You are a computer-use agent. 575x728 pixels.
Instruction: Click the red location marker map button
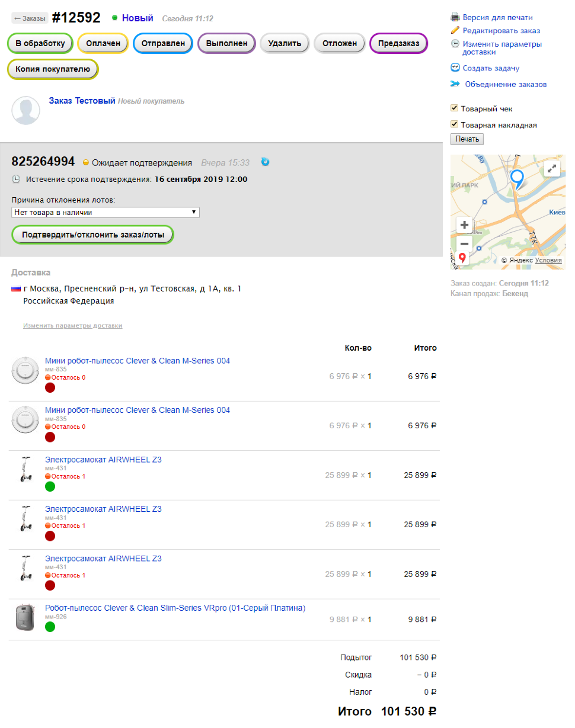pos(462,258)
